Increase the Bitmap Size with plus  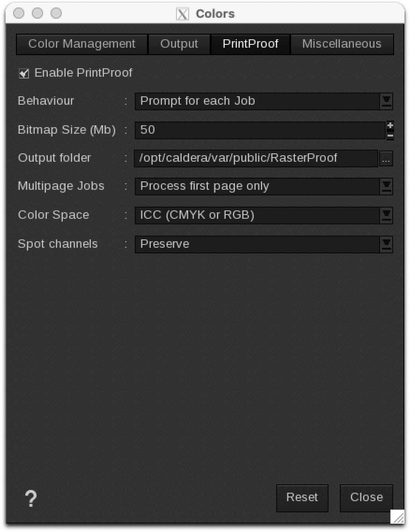[390, 125]
